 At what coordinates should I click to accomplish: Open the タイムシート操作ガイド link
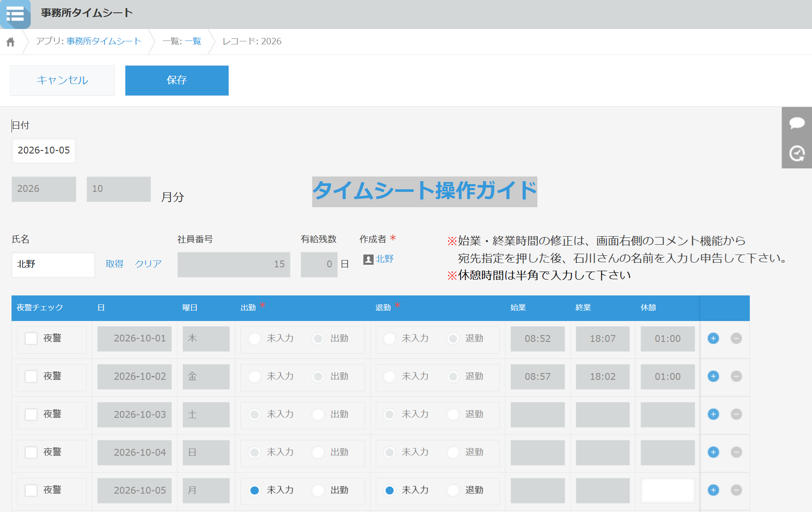tap(424, 191)
